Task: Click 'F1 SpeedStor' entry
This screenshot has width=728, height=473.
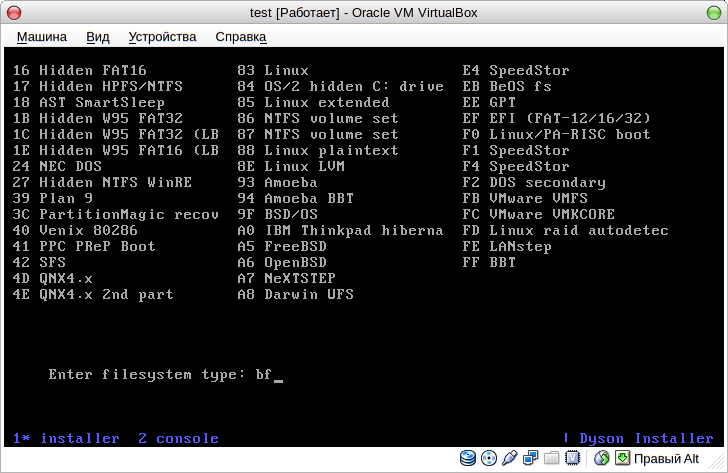Action: 515,150
